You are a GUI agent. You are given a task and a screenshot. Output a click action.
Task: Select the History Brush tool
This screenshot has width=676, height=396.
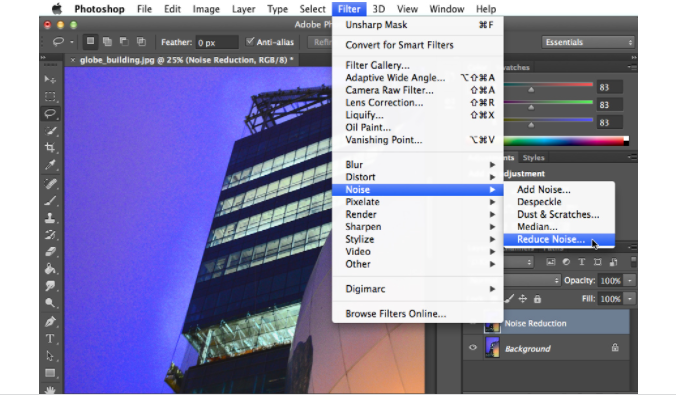pyautogui.click(x=50, y=235)
